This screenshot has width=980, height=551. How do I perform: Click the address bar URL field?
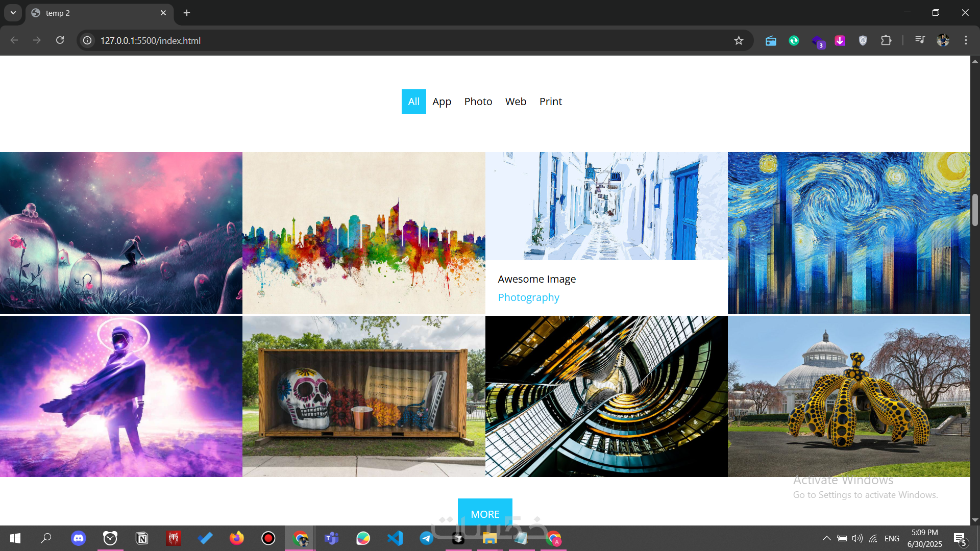click(408, 40)
